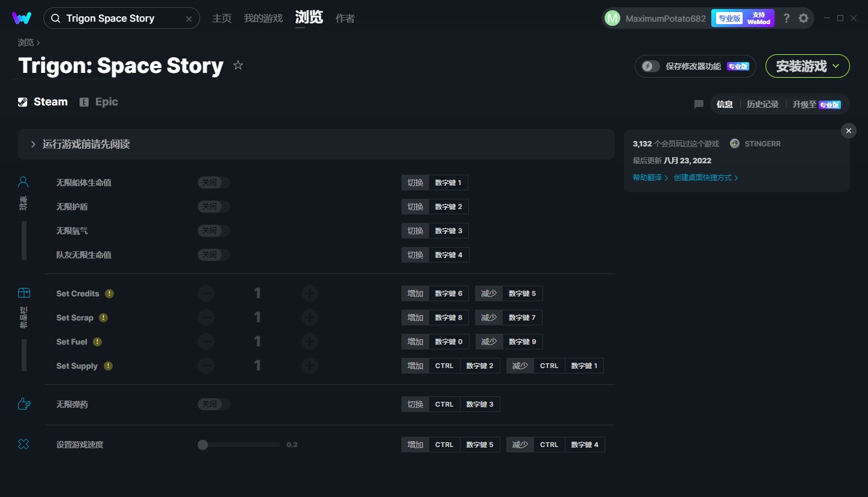Click 数字键 6 hotkey for Set Credits increase
The image size is (868, 497).
(448, 293)
